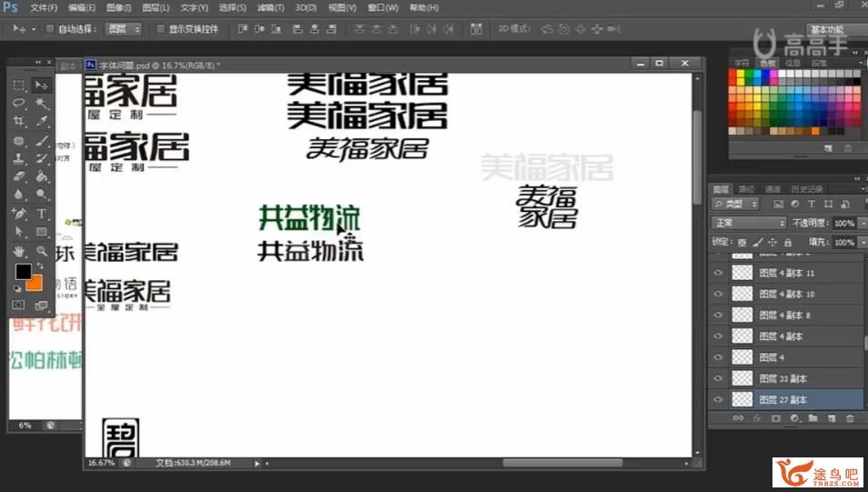Open the 类型 layer filter dropdown
This screenshot has height=492, width=868.
(736, 205)
